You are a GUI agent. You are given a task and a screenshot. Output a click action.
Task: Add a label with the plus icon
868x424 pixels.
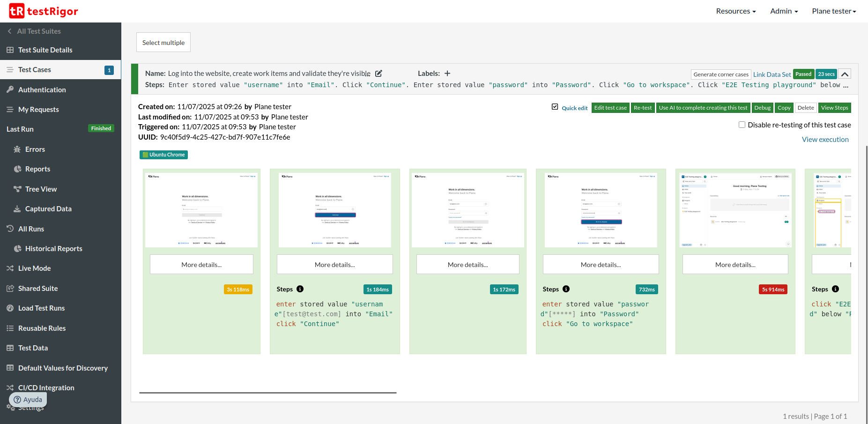(447, 74)
